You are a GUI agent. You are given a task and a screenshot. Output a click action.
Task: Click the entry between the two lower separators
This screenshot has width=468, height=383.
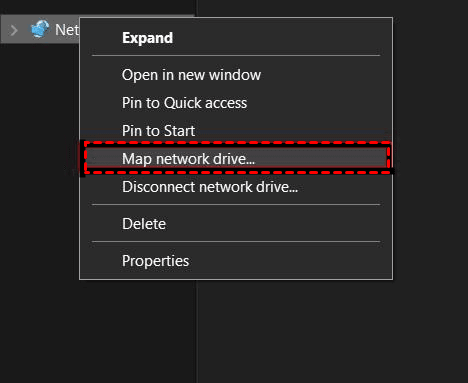coord(144,224)
